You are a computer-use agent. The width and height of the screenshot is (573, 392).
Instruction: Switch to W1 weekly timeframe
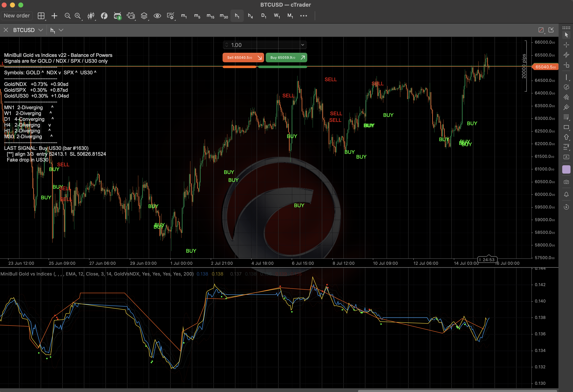tap(277, 16)
